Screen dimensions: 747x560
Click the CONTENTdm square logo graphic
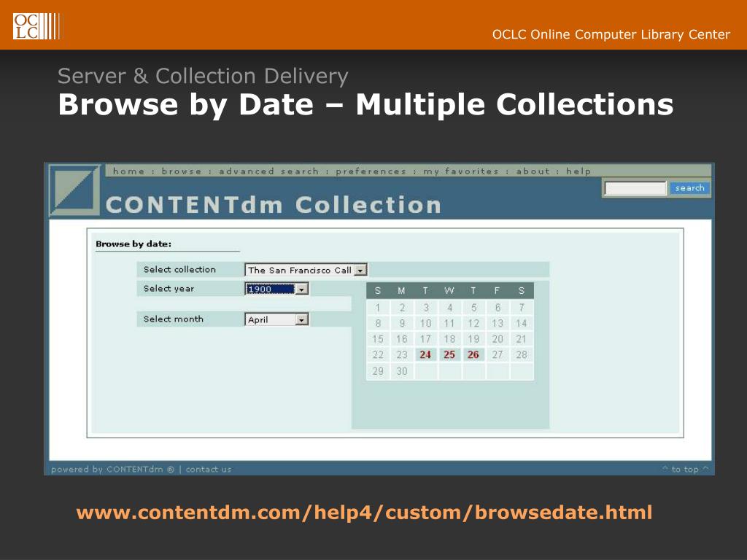tap(75, 190)
